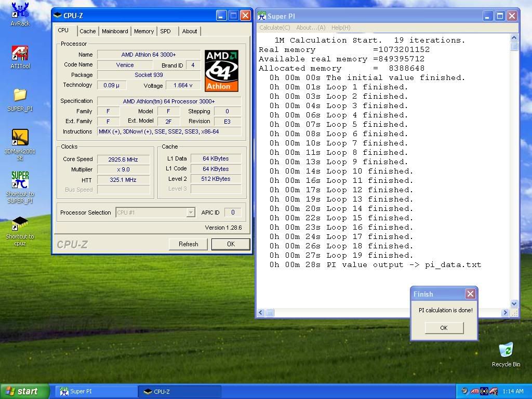
Task: Open the Windows start menu
Action: tap(24, 391)
